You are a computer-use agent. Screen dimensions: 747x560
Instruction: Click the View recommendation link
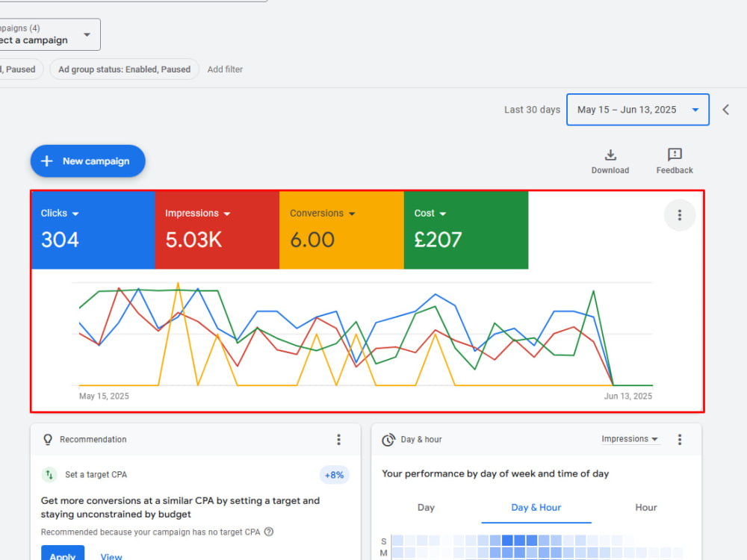[x=111, y=556]
